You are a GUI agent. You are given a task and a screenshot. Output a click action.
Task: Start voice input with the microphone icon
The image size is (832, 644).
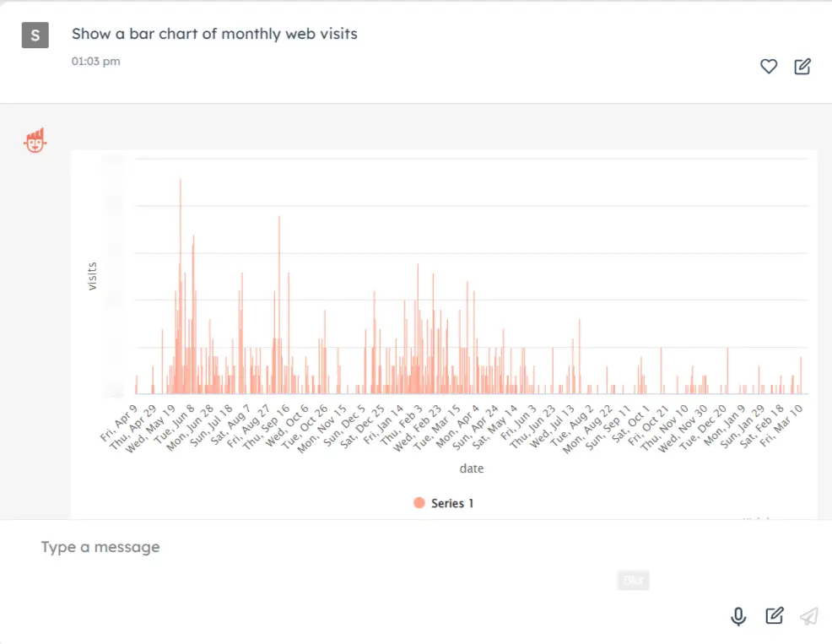(738, 616)
